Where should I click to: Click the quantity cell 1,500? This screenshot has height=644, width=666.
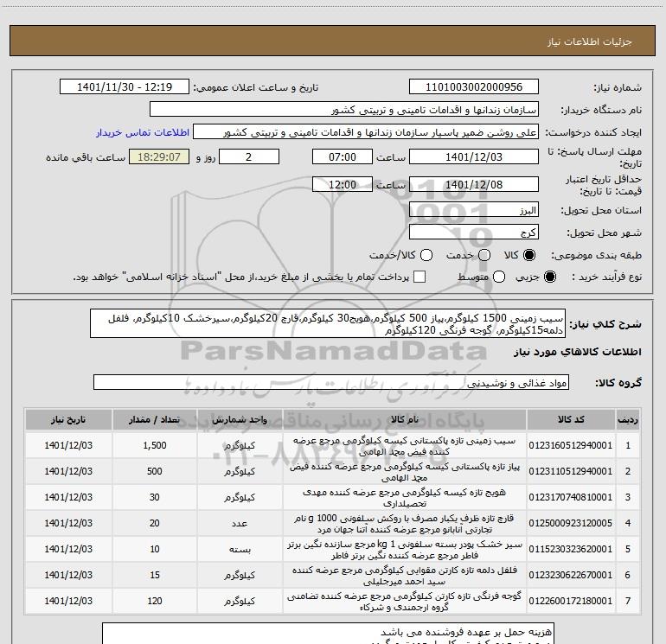click(x=155, y=445)
